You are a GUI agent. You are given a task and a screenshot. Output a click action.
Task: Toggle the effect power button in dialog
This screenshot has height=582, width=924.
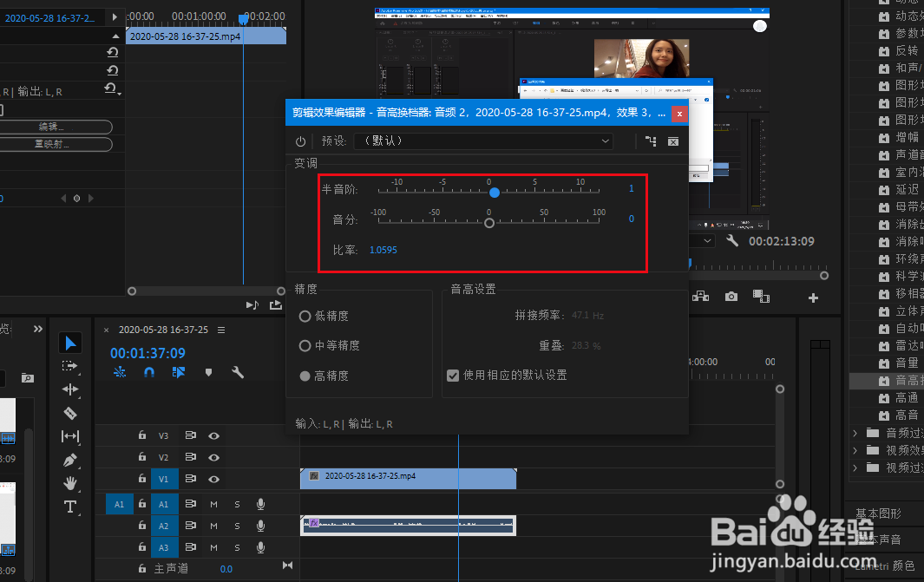(x=300, y=141)
